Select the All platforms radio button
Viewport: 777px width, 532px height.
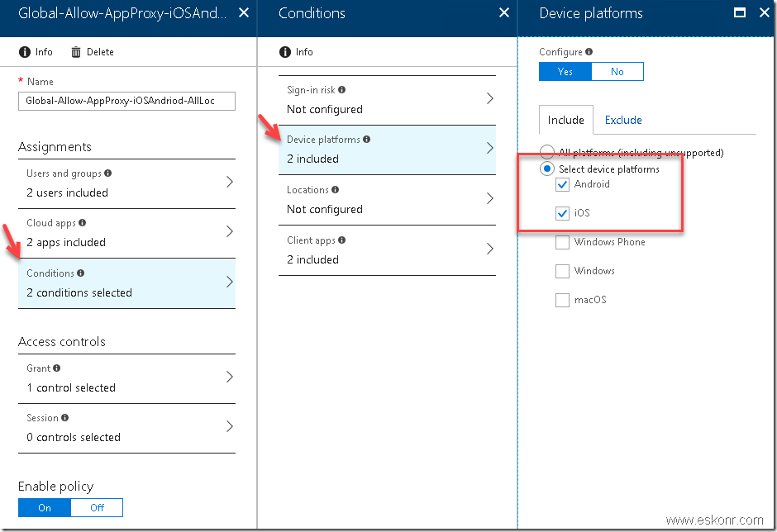[546, 152]
